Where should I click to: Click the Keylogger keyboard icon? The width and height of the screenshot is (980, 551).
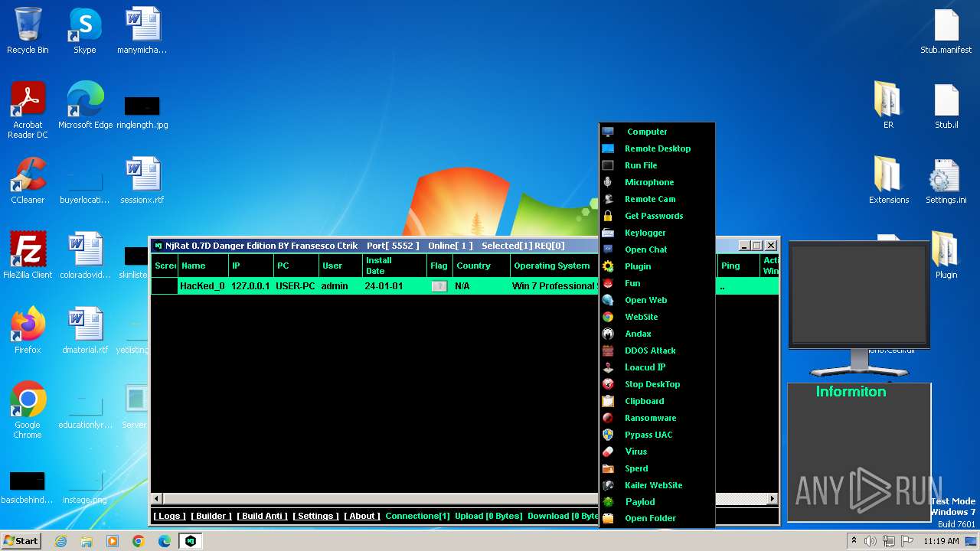coord(608,233)
